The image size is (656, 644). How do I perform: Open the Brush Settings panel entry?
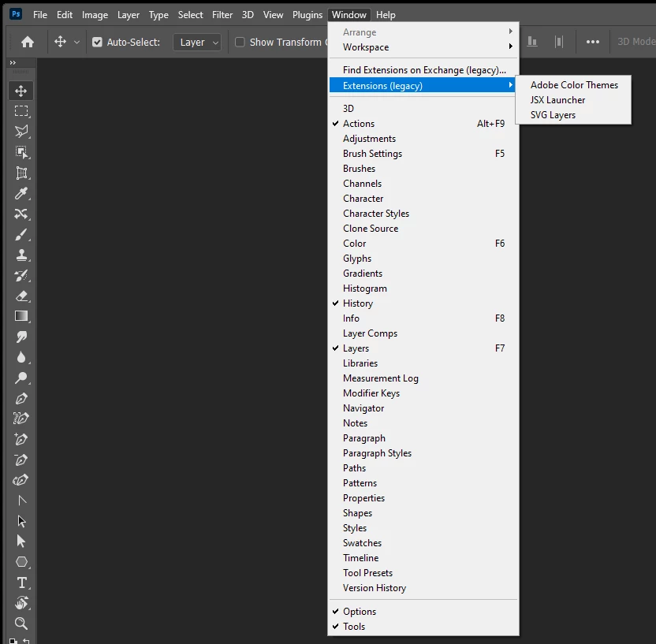[423, 154]
